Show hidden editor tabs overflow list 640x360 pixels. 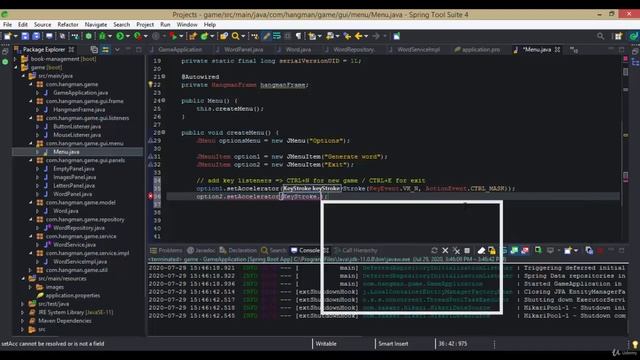(574, 50)
